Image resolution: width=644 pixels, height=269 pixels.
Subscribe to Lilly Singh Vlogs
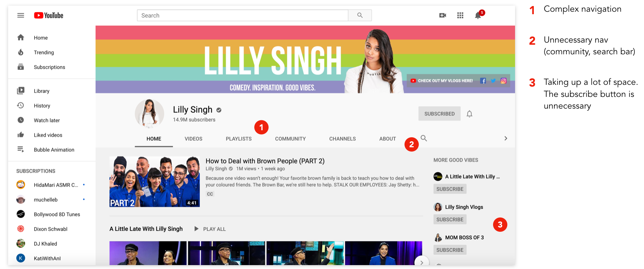450,219
